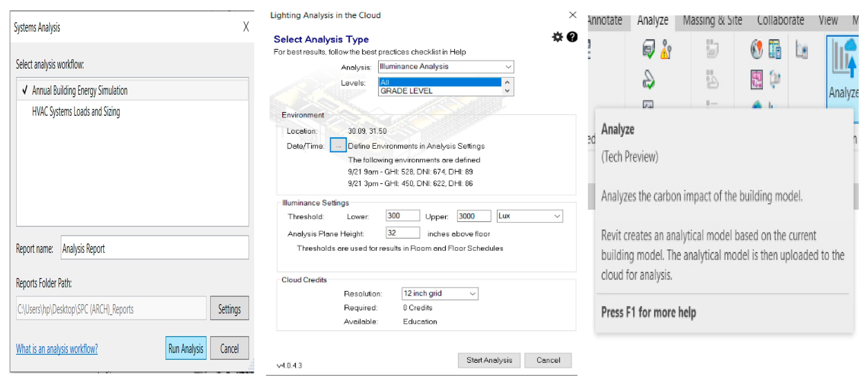Screen dimensions: 868x385
Task: Click the help question mark icon
Action: pyautogui.click(x=572, y=37)
